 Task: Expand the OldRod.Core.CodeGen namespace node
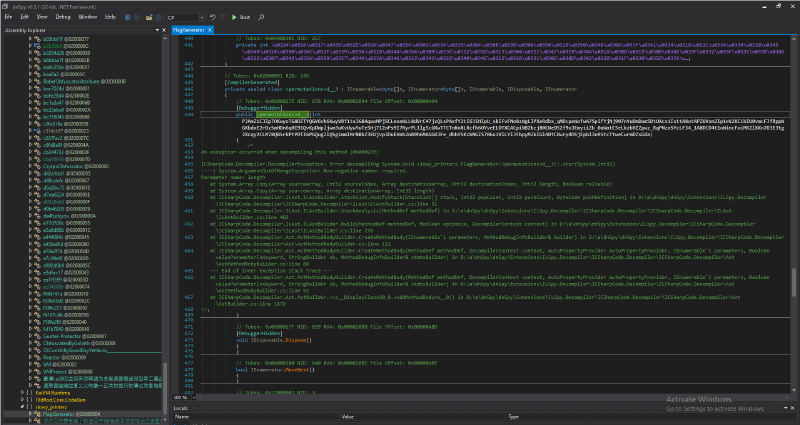tap(22, 400)
